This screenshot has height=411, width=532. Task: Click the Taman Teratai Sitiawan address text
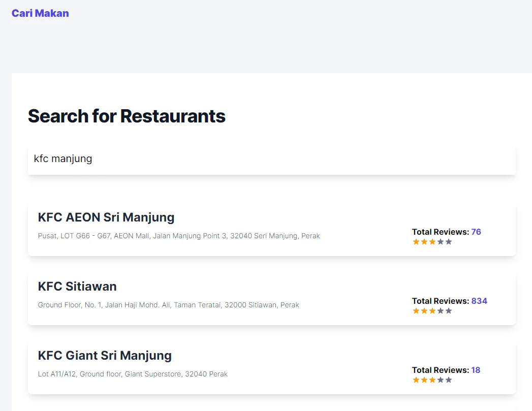pos(168,305)
